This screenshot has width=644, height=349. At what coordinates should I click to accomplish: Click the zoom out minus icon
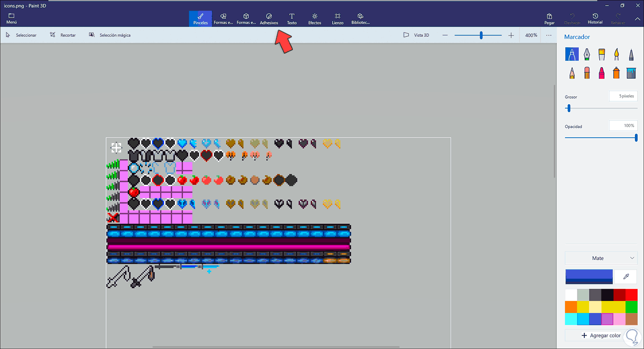pyautogui.click(x=445, y=35)
